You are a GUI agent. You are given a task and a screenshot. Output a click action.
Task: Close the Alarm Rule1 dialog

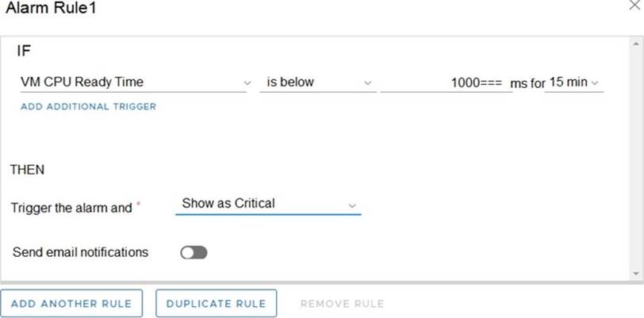[633, 6]
